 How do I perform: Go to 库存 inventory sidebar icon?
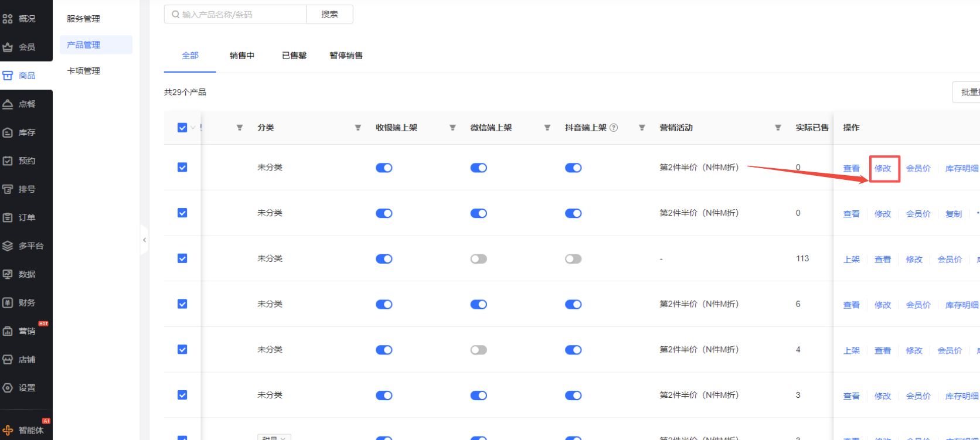pos(8,133)
